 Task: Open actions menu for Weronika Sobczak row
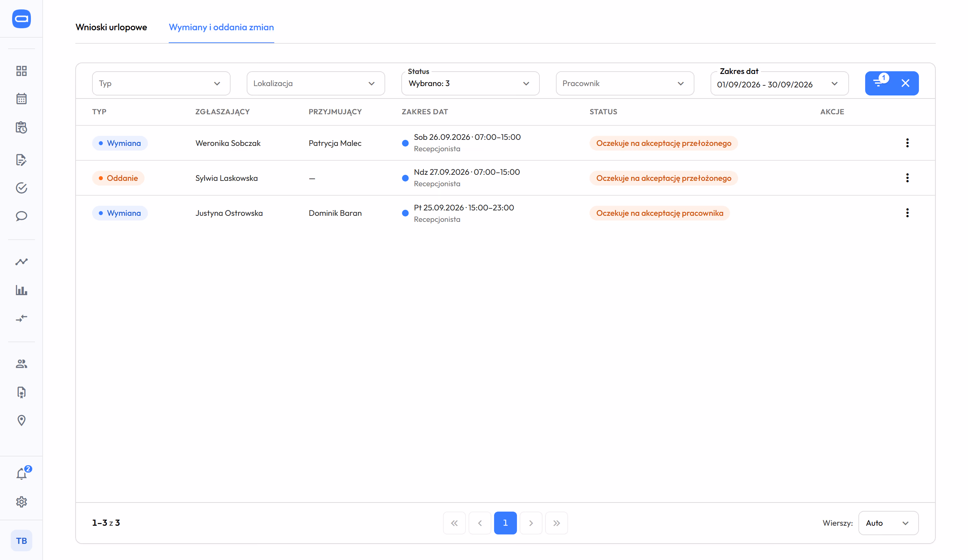point(907,143)
